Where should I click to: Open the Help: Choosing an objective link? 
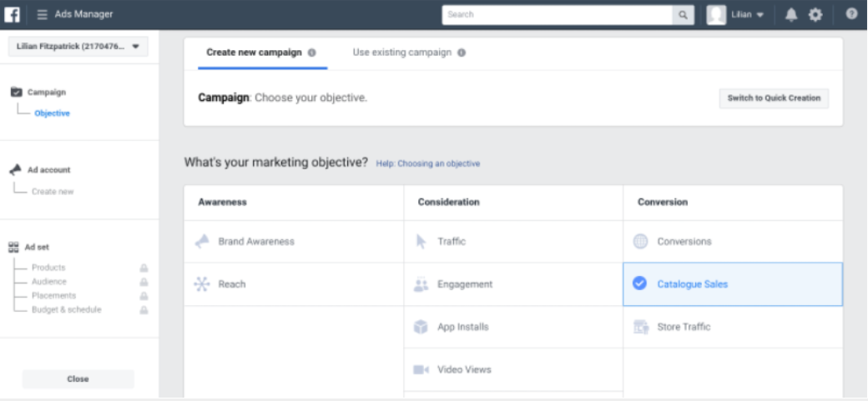[427, 163]
